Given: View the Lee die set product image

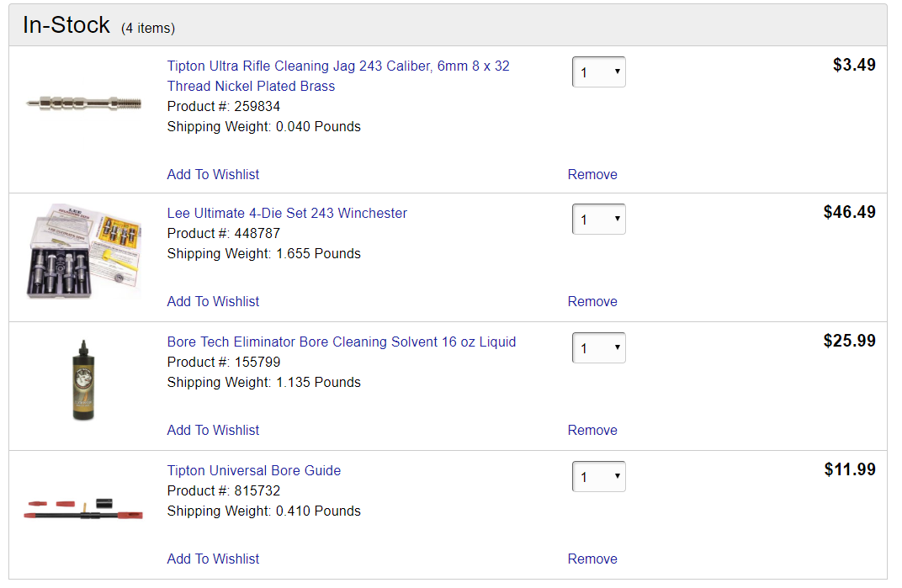Looking at the screenshot, I should click(83, 251).
